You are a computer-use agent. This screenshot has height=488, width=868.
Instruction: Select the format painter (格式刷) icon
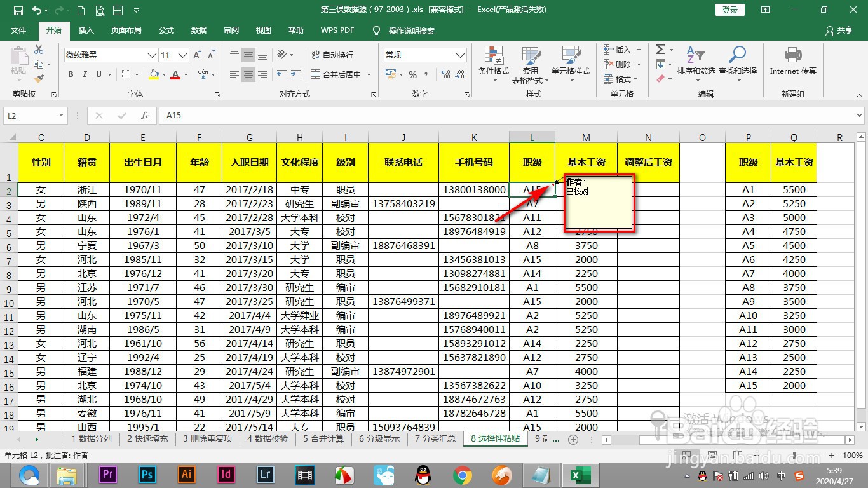[x=39, y=78]
